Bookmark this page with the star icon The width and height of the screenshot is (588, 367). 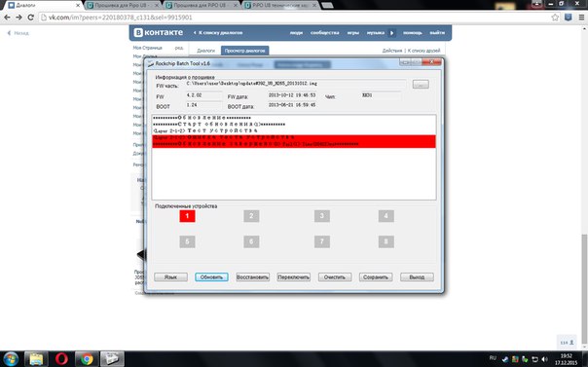[555, 18]
